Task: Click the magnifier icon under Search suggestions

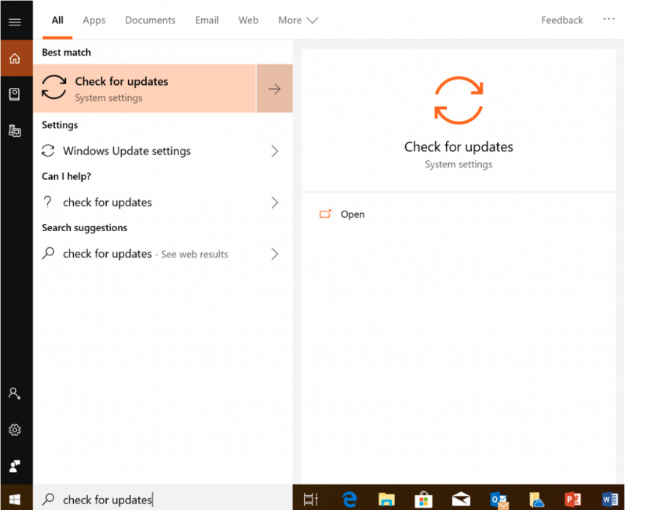Action: [x=48, y=253]
